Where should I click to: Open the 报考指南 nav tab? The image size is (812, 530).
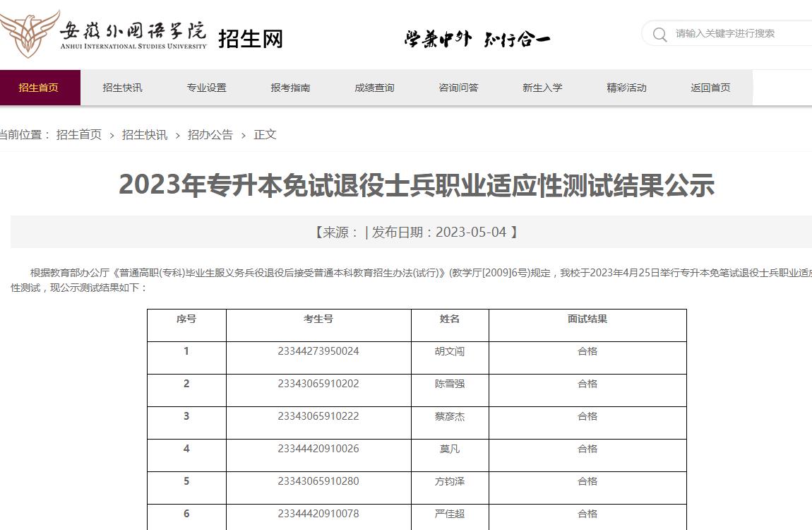[x=290, y=88]
